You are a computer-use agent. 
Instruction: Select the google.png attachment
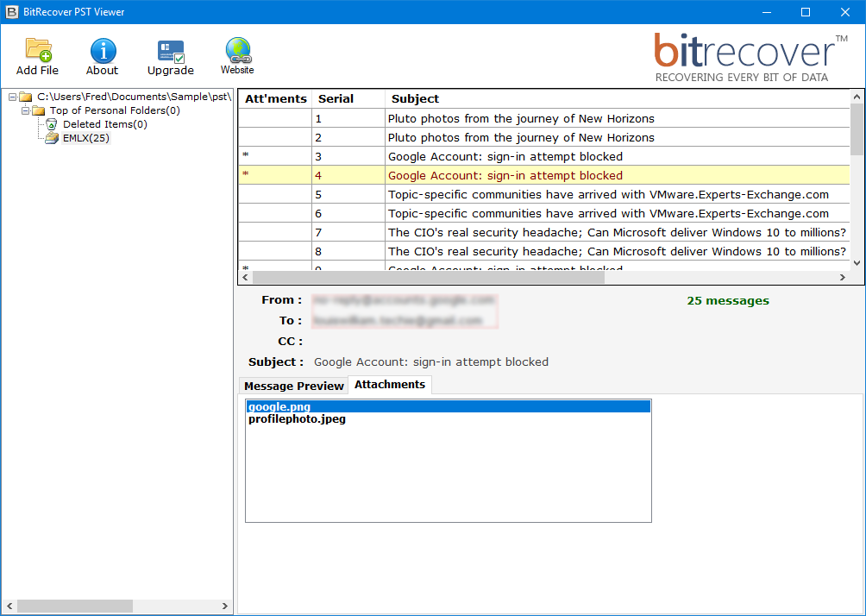click(448, 406)
